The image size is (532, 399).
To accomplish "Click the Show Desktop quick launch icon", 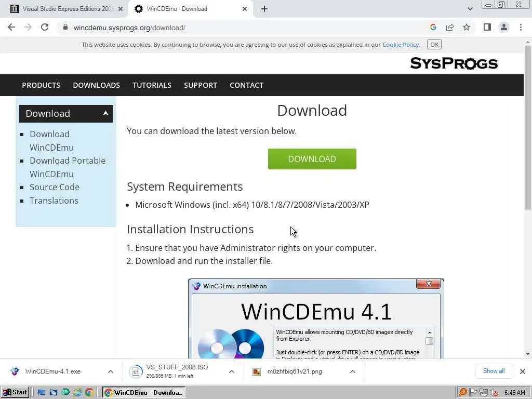I will [42, 393].
